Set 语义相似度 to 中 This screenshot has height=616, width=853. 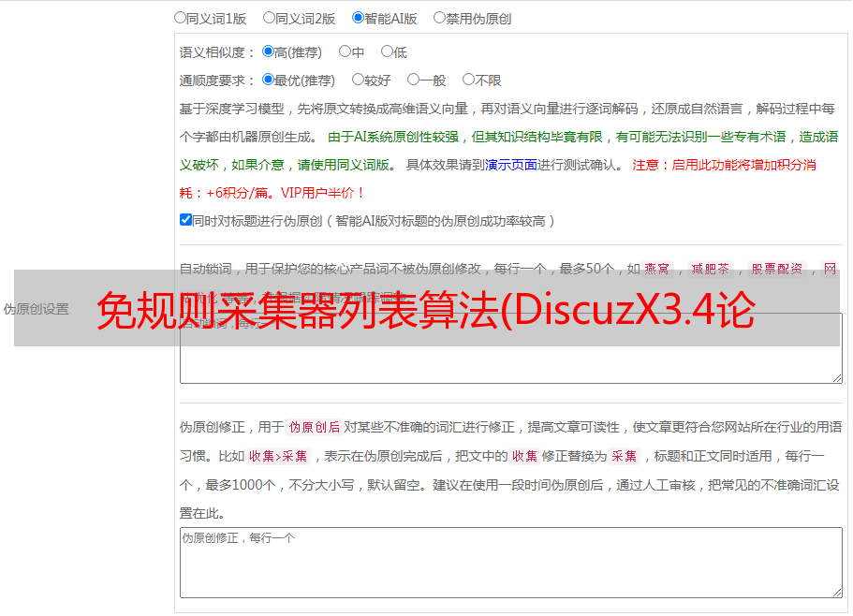pos(345,51)
